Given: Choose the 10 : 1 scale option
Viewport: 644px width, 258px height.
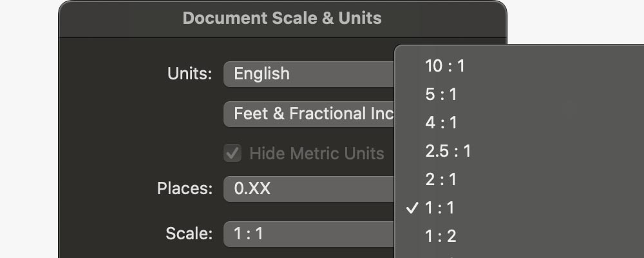Looking at the screenshot, I should [x=445, y=66].
